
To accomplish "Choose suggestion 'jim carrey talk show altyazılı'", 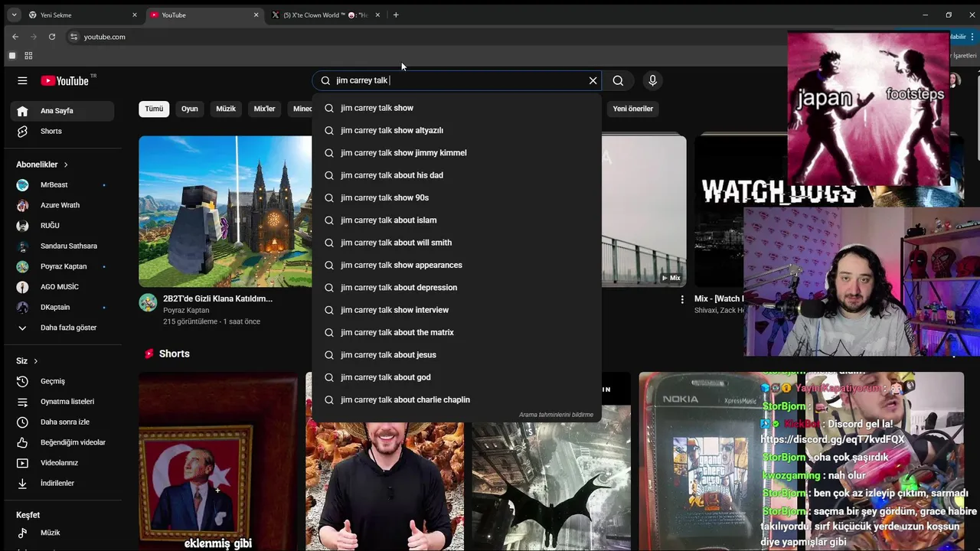I will coord(456,130).
